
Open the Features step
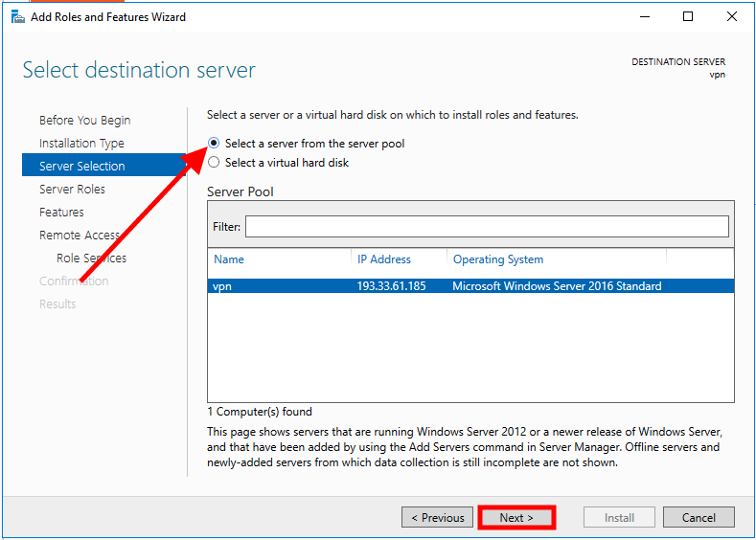[61, 213]
